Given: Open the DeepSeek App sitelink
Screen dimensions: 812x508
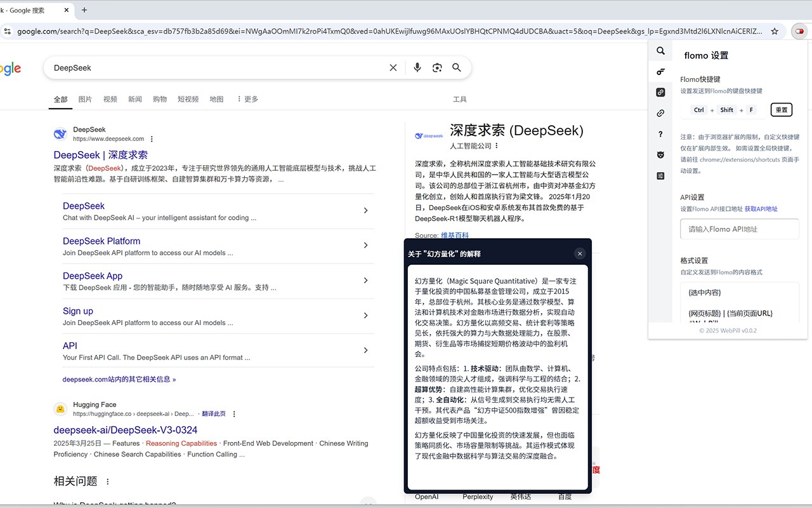Looking at the screenshot, I should coord(93,276).
